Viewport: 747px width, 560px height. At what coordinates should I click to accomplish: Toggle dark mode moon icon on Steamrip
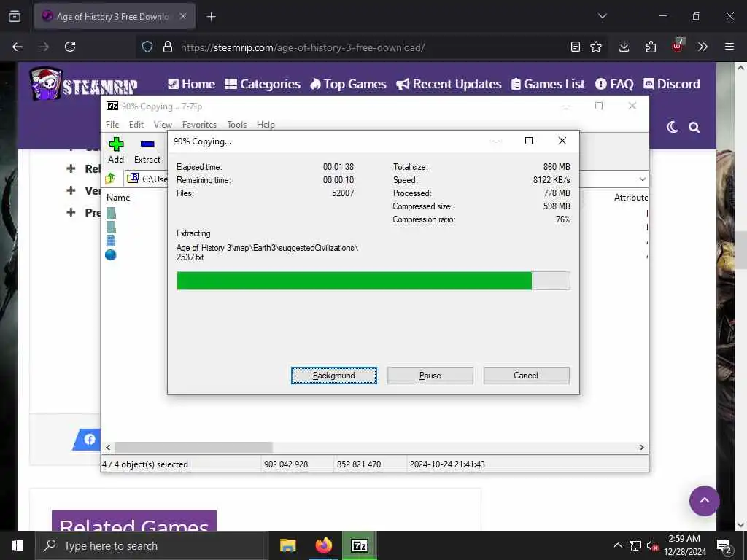(672, 127)
